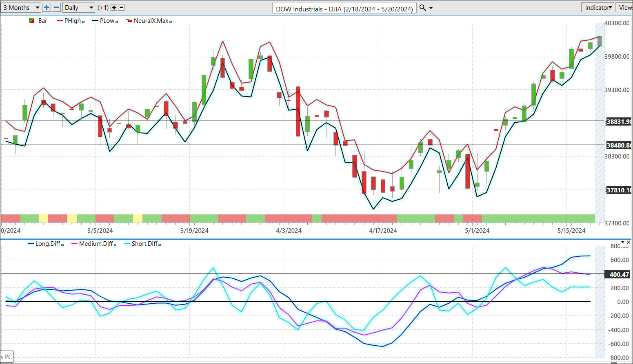
Task: Expand the lower indicator pane with the arrow
Action: coord(623,243)
